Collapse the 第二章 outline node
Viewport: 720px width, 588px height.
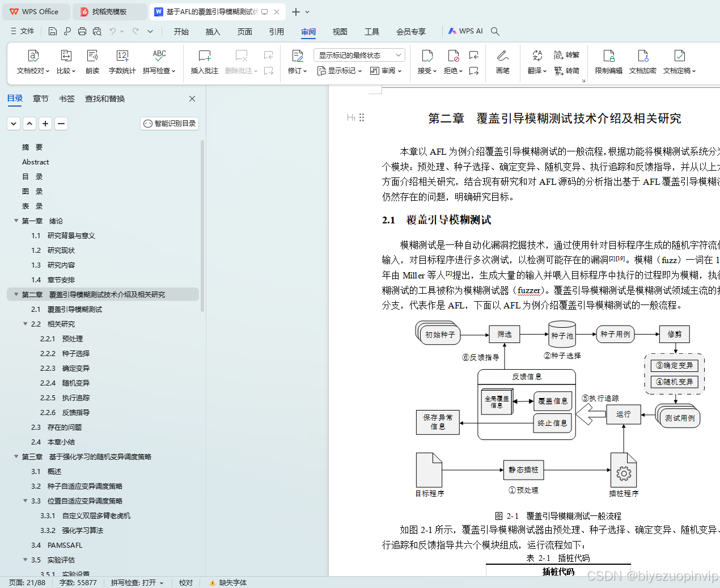coord(16,294)
